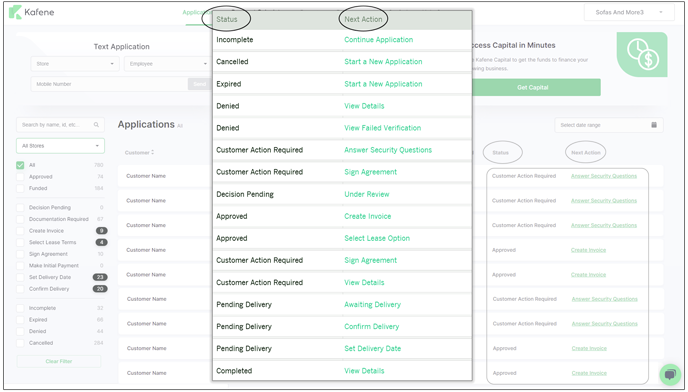Sort by the Customer column arrows

point(152,152)
